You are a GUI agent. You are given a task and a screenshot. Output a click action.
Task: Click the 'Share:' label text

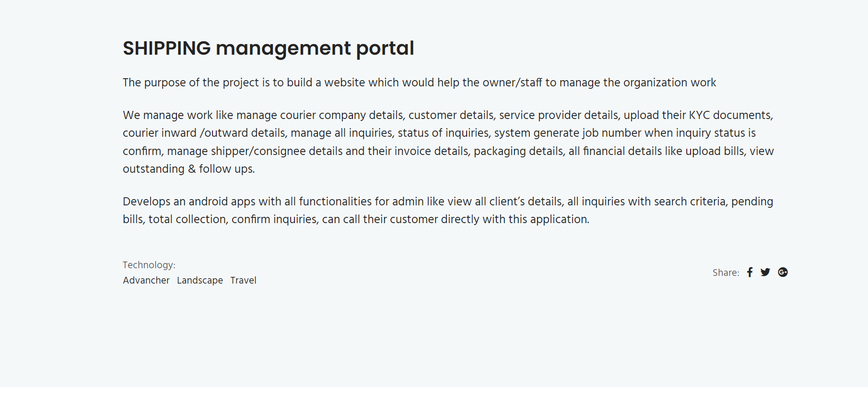click(726, 273)
